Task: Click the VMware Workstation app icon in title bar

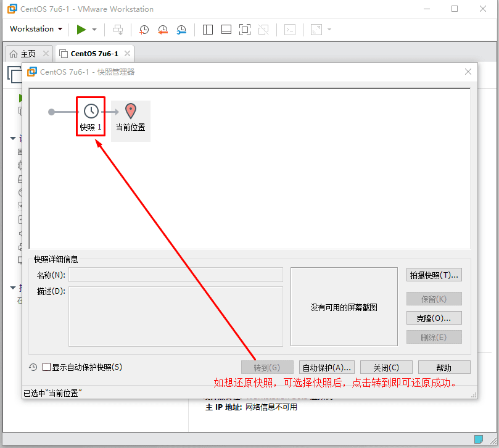Action: [x=12, y=9]
